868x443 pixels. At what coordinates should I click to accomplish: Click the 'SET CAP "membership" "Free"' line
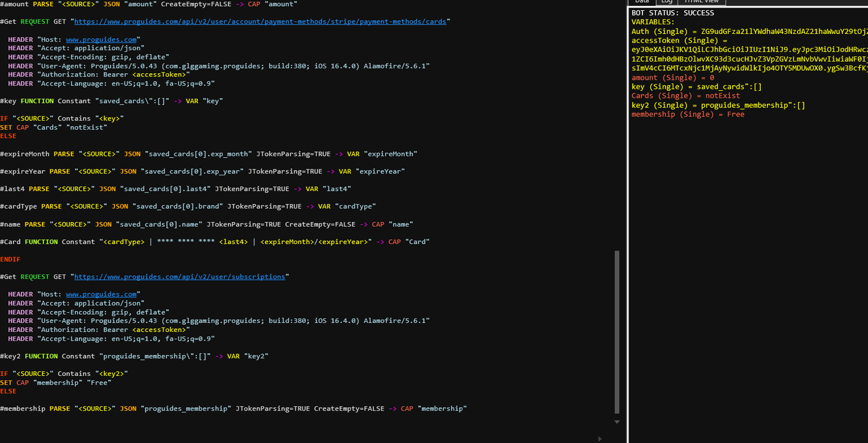coord(56,383)
